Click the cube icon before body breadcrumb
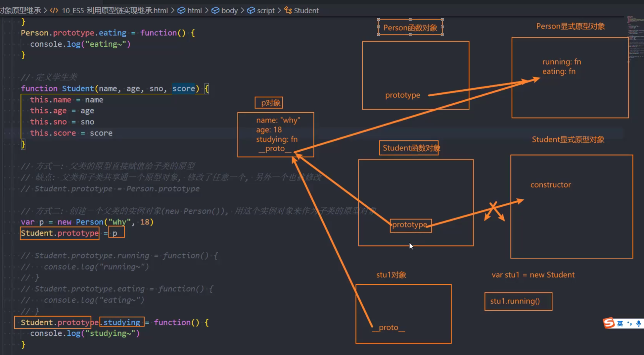The height and width of the screenshot is (355, 644). 215,11
